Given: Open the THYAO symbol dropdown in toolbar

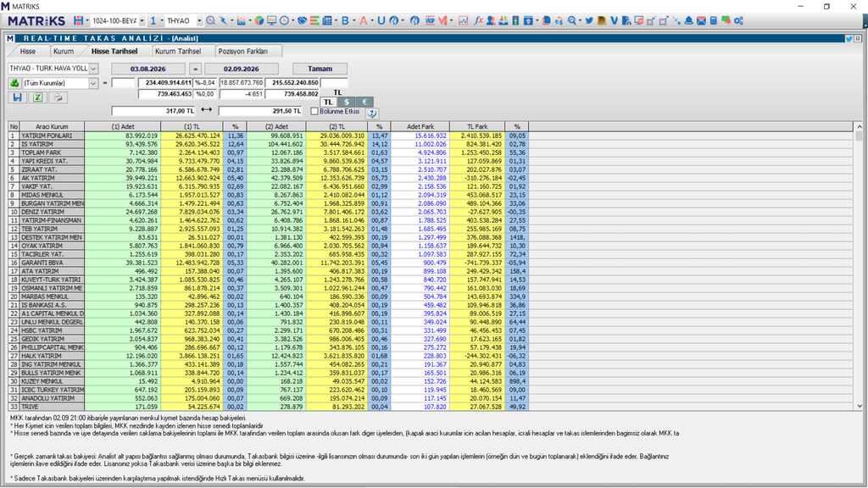Looking at the screenshot, I should coord(199,20).
